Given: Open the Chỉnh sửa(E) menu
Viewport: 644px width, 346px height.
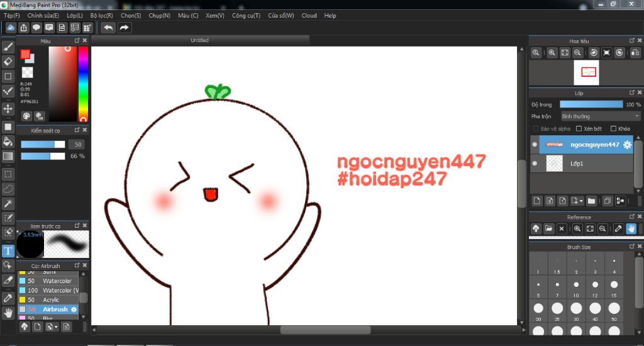Looking at the screenshot, I should [x=43, y=15].
